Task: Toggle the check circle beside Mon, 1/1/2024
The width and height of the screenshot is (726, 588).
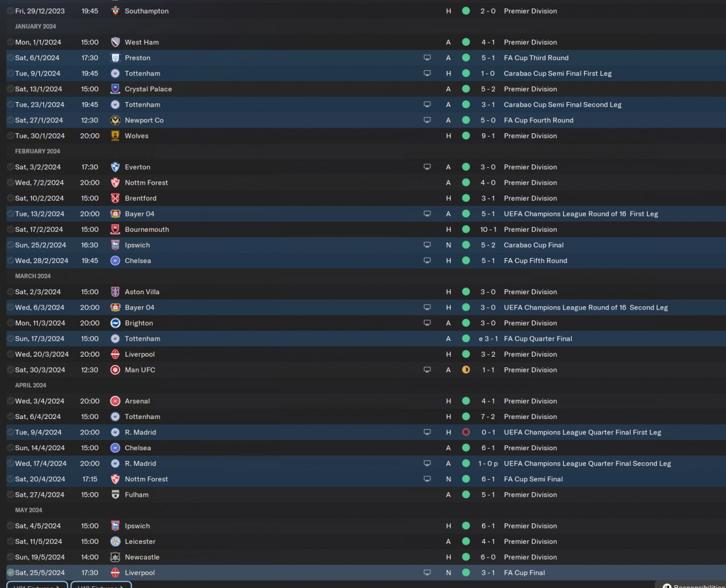Action: (x=10, y=42)
